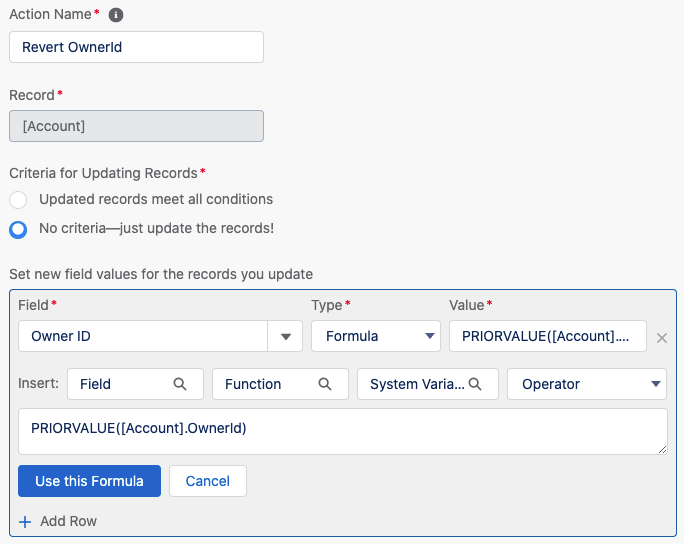Select 'Updated records meet all conditions' radio
684x544 pixels.
[18, 200]
